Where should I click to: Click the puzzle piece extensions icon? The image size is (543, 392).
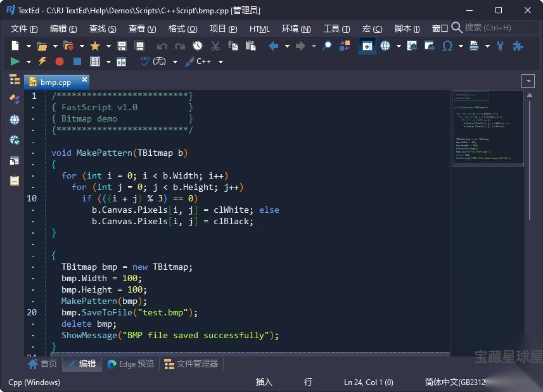[518, 46]
